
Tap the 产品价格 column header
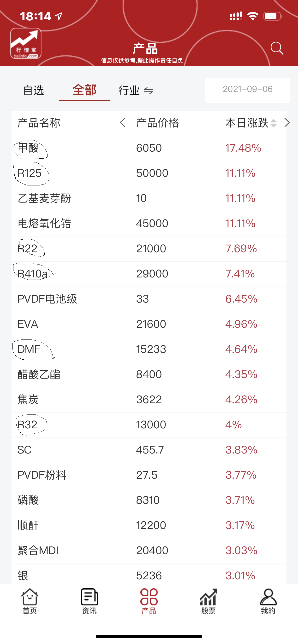(x=157, y=123)
